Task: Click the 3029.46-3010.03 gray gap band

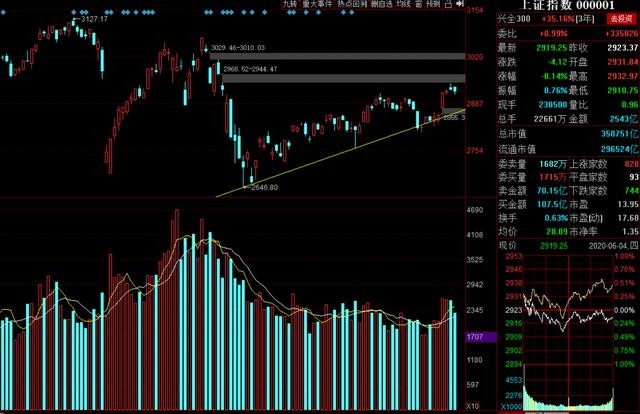Action: (x=337, y=56)
